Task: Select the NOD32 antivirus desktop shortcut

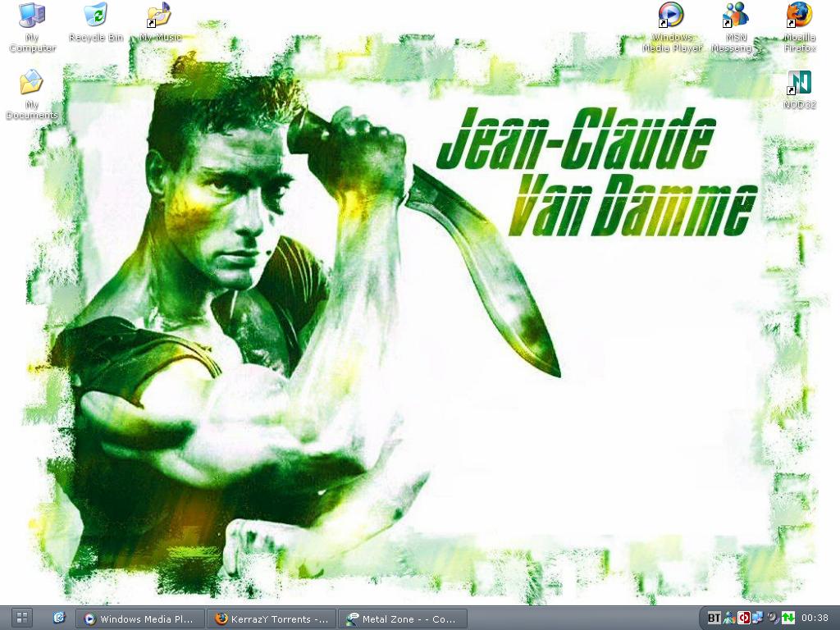Action: 799,89
